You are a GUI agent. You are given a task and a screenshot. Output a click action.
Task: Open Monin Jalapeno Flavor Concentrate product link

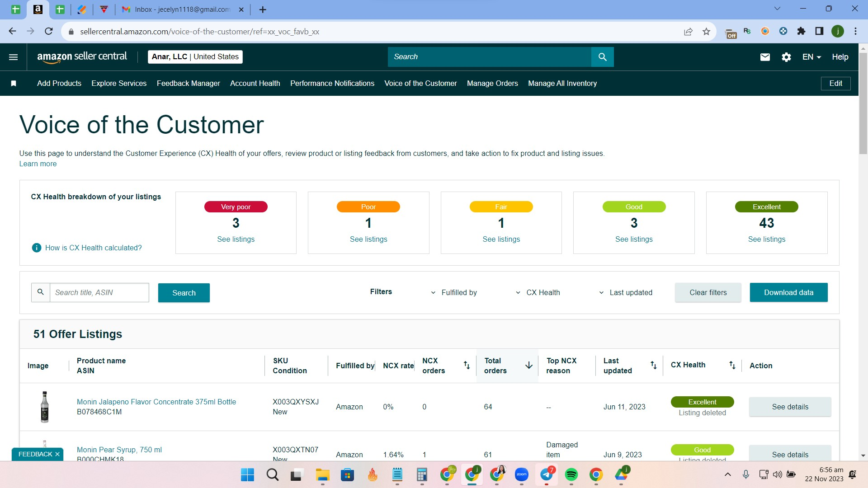(x=156, y=402)
